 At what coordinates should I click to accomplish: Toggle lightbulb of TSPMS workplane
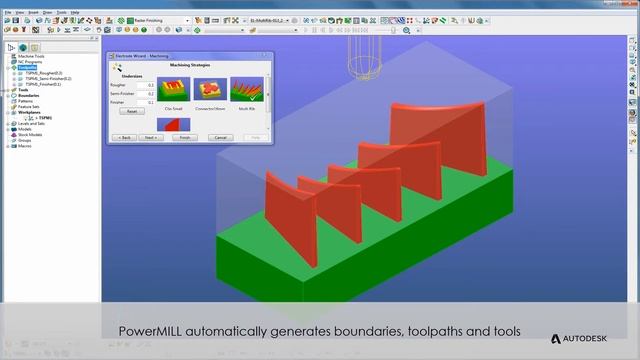point(26,118)
